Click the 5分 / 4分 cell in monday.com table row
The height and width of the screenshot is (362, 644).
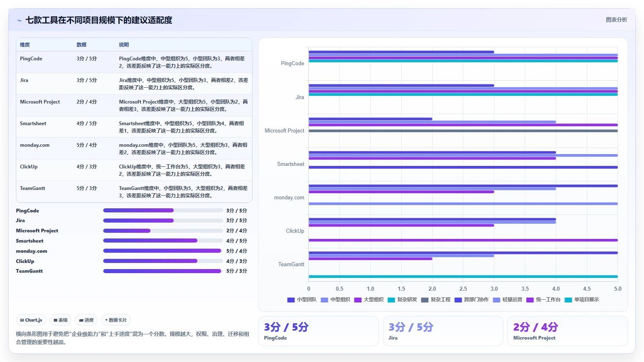87,145
